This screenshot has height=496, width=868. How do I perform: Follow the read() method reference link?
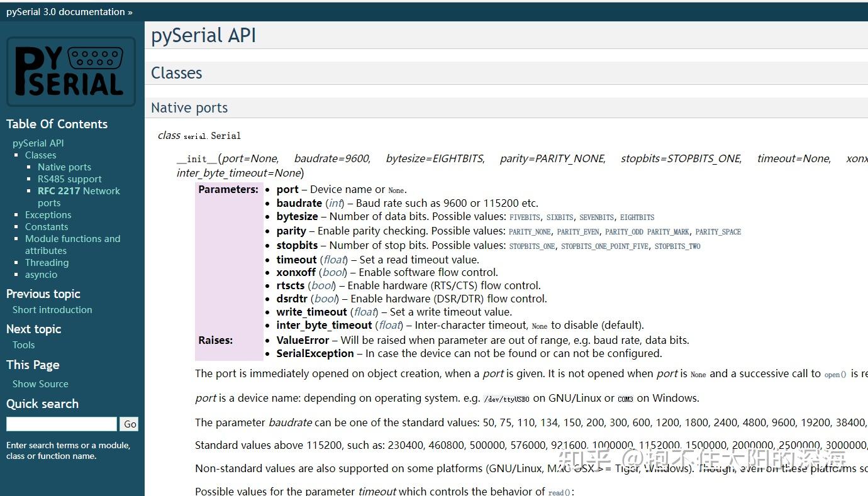(559, 492)
